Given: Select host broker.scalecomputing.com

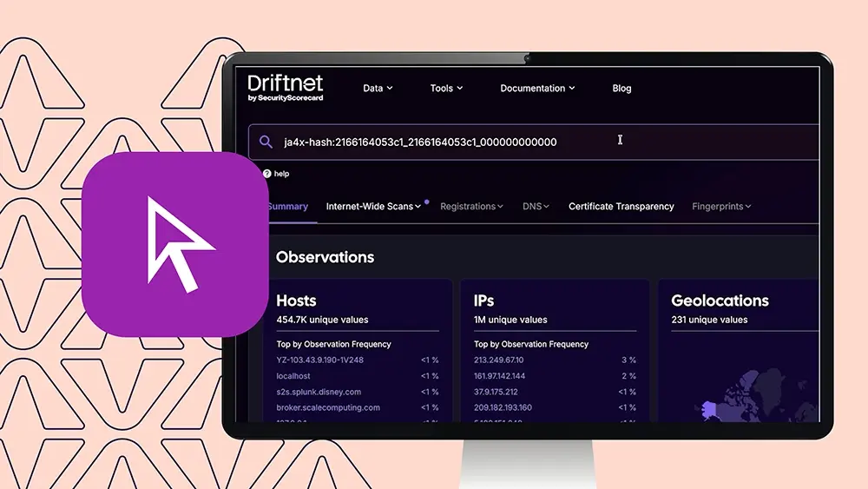Looking at the screenshot, I should click(328, 407).
